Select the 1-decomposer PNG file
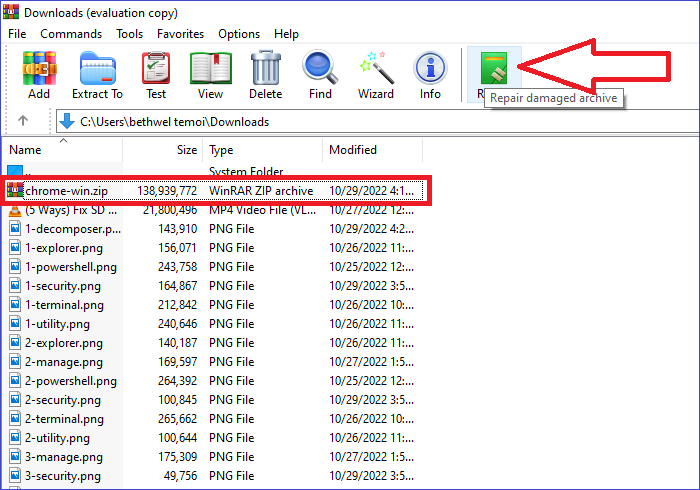The image size is (700, 490). [x=72, y=228]
